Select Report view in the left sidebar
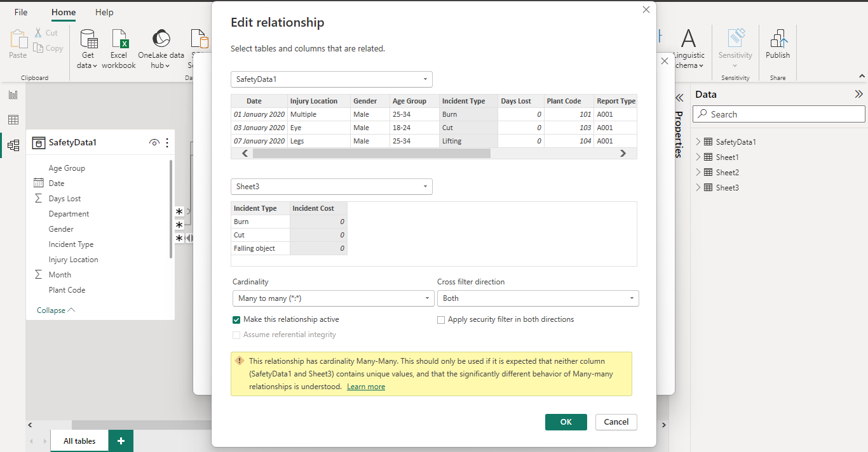Viewport: 868px width, 452px height. pos(13,95)
